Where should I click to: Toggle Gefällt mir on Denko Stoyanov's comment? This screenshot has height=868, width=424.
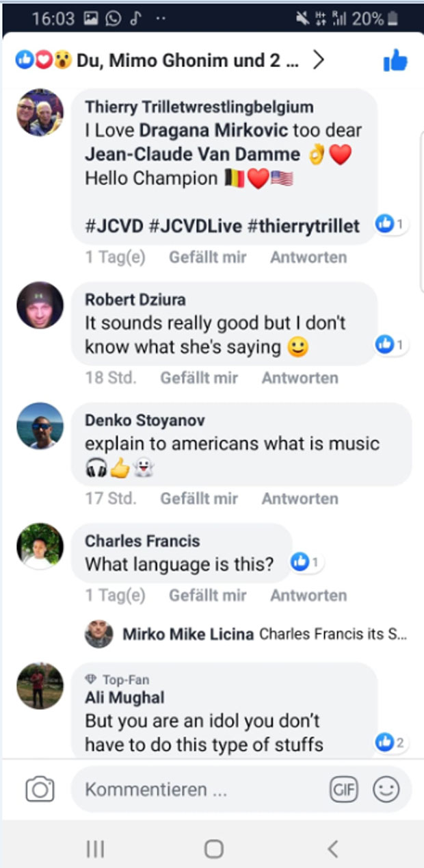(x=199, y=498)
